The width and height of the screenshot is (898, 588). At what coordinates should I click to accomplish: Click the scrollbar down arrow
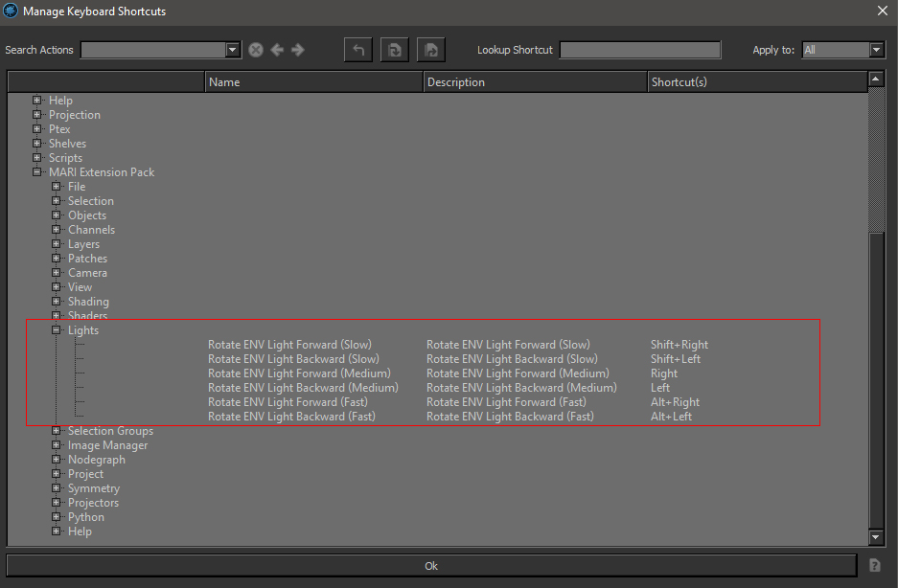pyautogui.click(x=875, y=537)
